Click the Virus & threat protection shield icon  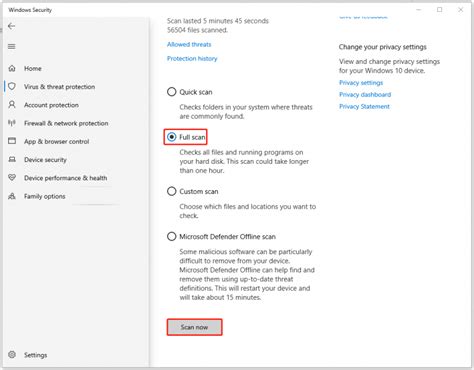(12, 86)
